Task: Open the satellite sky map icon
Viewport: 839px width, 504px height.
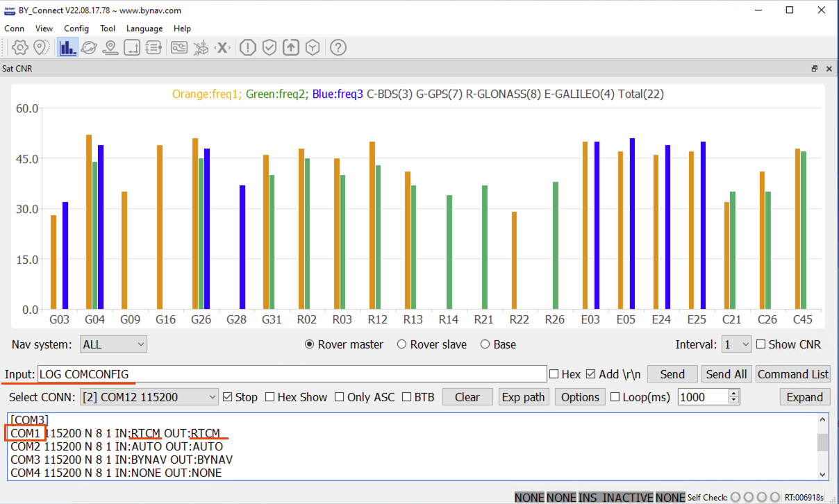Action: pos(90,47)
